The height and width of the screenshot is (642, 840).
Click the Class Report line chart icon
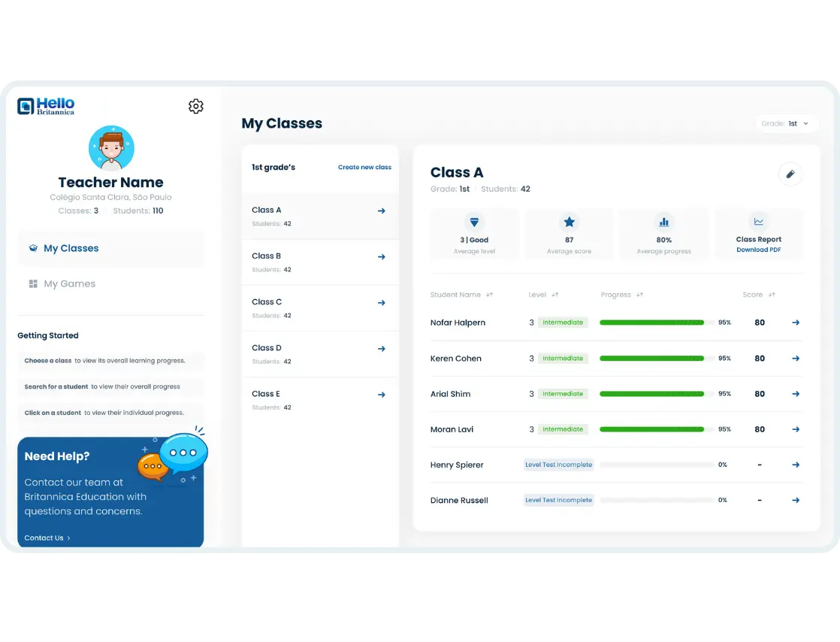tap(758, 222)
